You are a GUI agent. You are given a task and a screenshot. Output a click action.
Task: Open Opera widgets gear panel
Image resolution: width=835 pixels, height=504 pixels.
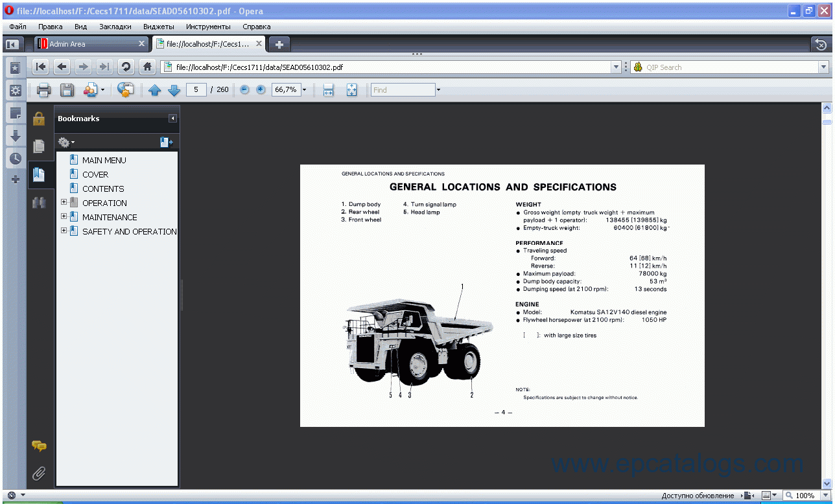(16, 90)
